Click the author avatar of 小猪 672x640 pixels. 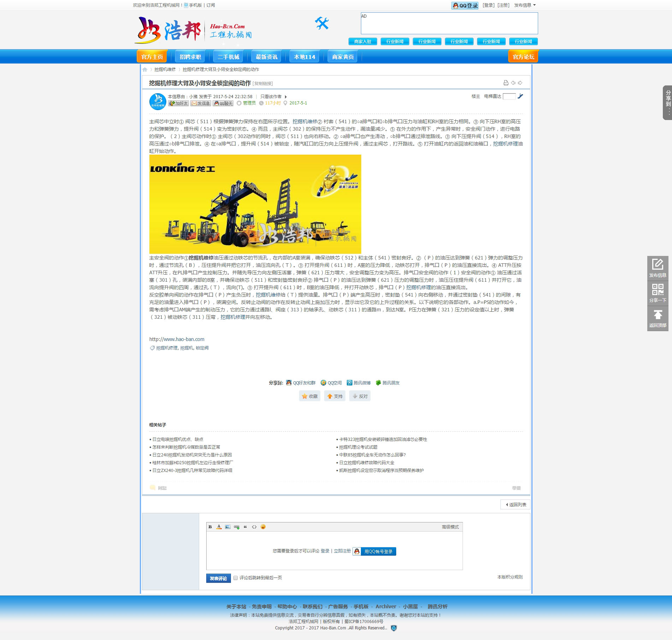[x=157, y=102]
